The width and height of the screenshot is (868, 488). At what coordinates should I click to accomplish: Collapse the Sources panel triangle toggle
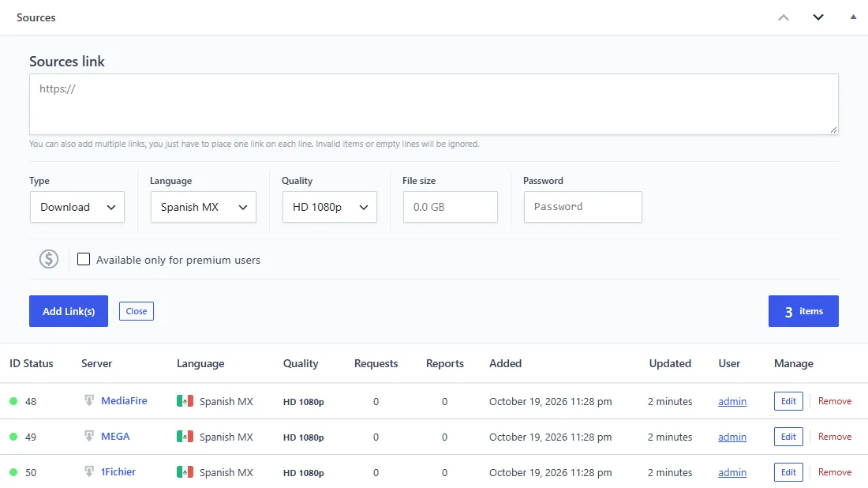pos(853,17)
